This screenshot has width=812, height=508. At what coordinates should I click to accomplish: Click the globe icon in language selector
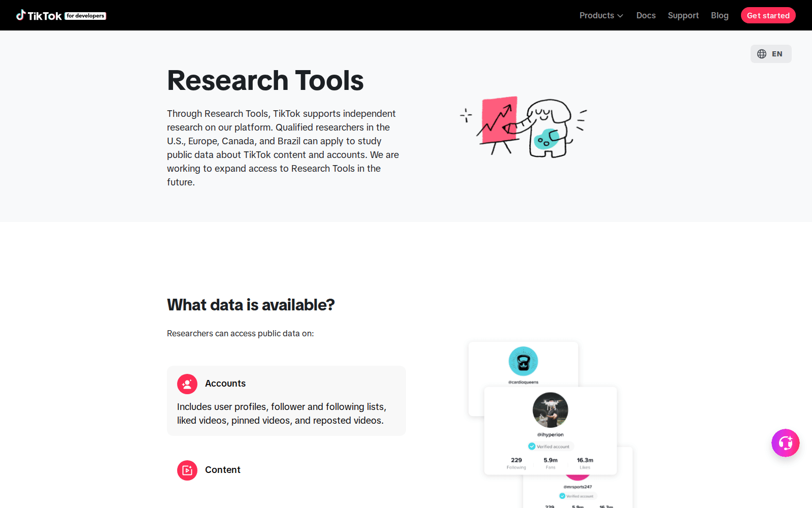coord(762,54)
